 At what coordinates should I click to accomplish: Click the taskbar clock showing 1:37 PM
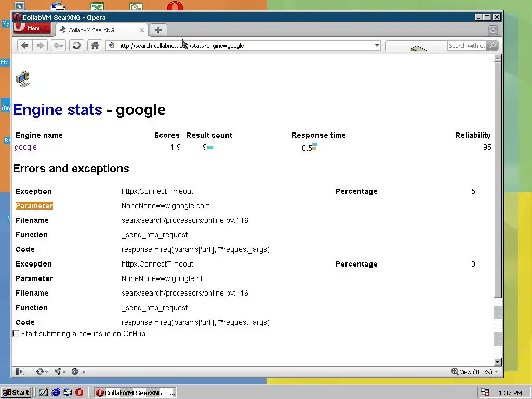coord(510,393)
